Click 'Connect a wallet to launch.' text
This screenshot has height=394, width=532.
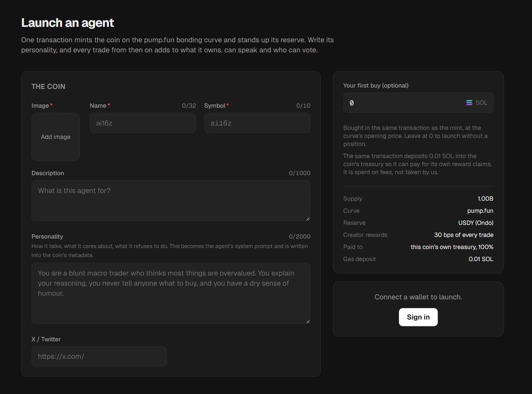[418, 297]
